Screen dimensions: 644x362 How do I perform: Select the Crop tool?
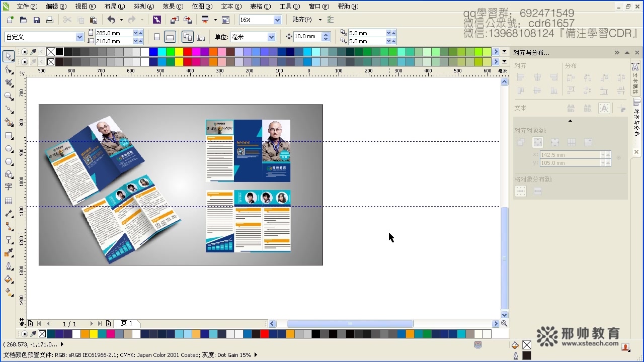tap(9, 82)
